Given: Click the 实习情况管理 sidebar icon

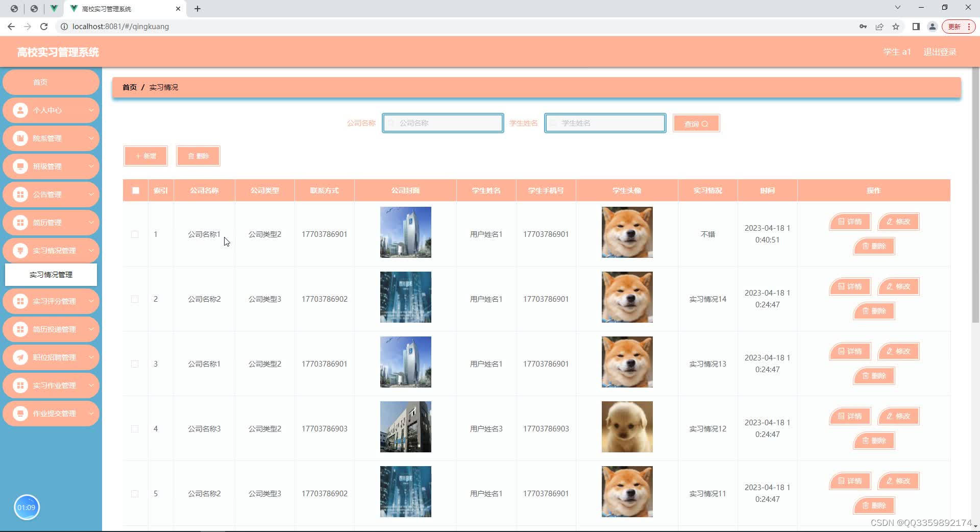Looking at the screenshot, I should pyautogui.click(x=20, y=251).
